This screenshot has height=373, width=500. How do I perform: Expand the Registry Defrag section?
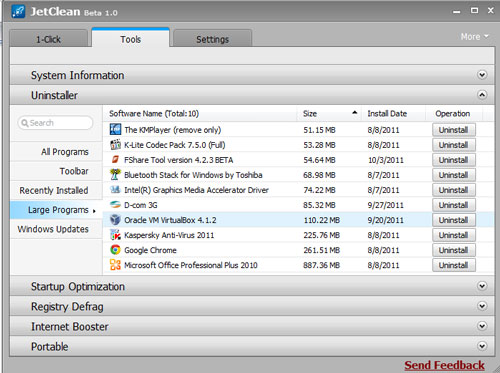[x=482, y=306]
